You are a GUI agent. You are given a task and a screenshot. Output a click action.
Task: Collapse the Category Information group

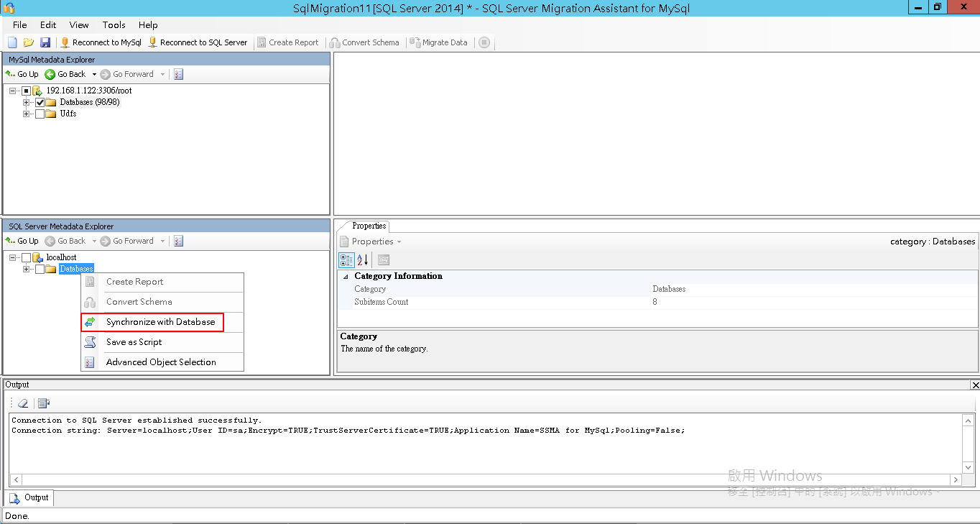pos(346,275)
